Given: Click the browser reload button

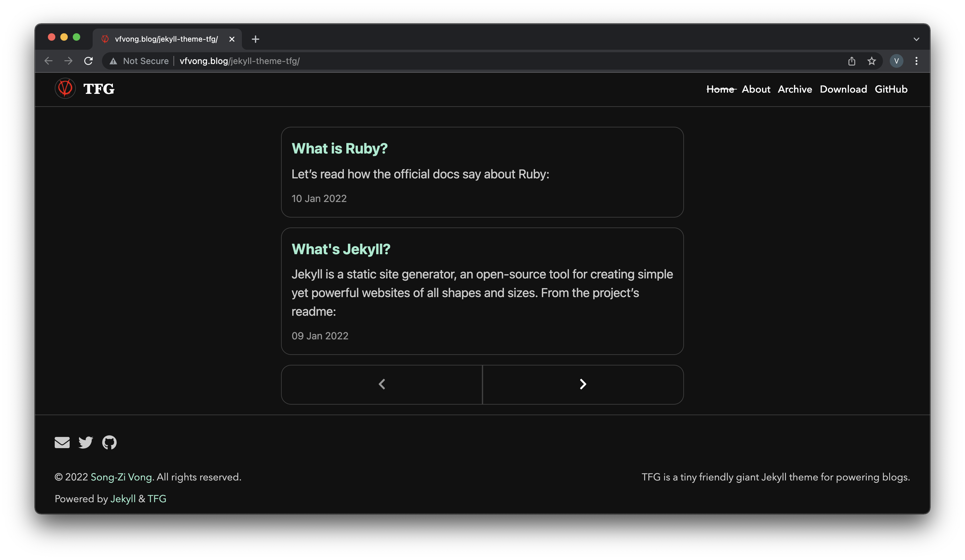Looking at the screenshot, I should [x=88, y=61].
